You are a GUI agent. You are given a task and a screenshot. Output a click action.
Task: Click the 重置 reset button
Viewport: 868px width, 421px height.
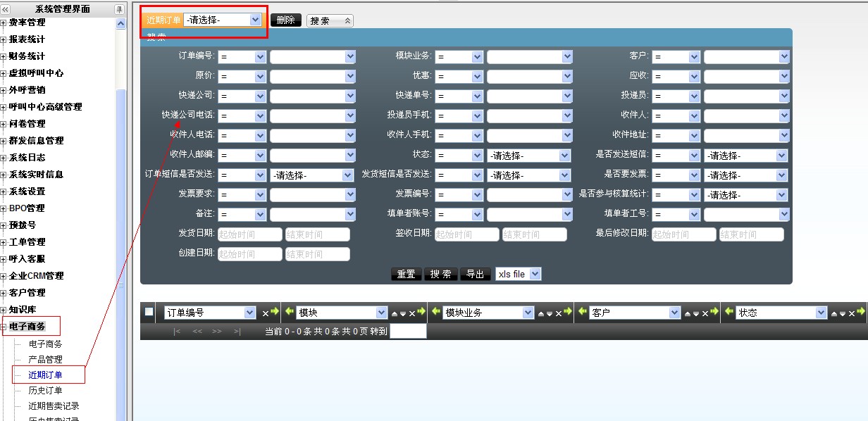406,274
